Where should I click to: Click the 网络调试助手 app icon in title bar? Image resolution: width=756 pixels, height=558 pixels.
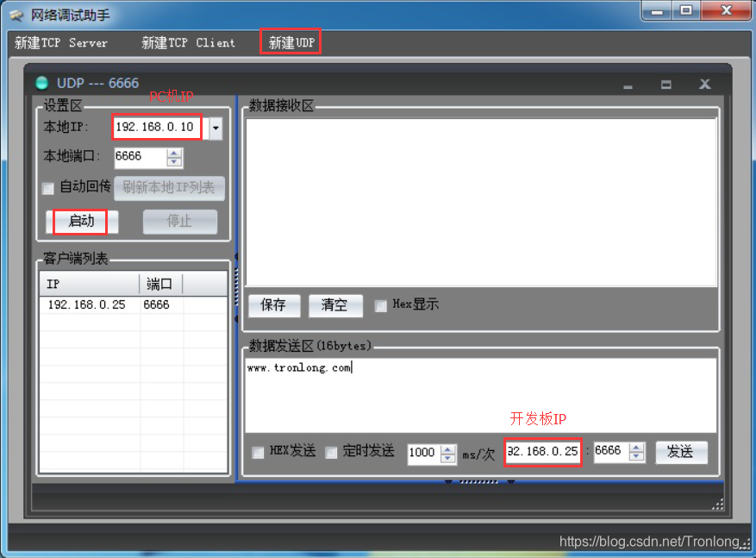[16, 16]
